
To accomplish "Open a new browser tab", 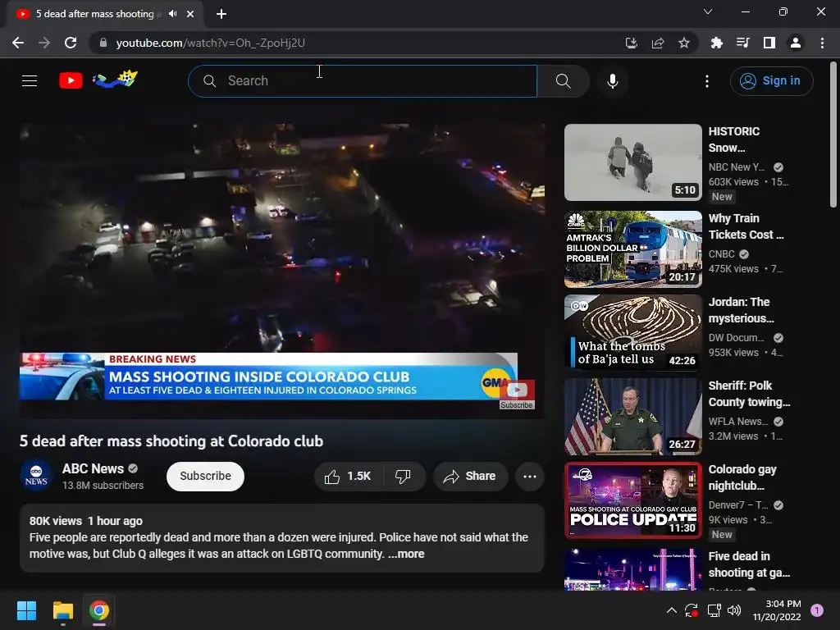I will 221,14.
